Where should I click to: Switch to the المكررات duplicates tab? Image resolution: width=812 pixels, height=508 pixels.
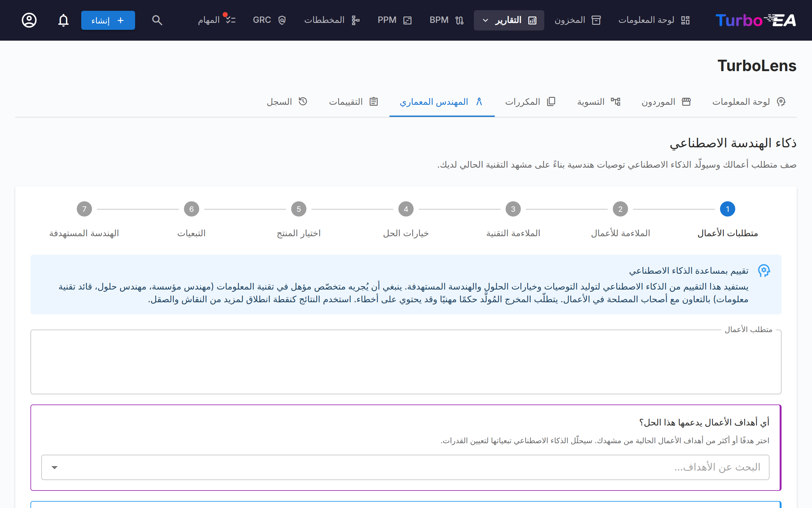(x=530, y=102)
